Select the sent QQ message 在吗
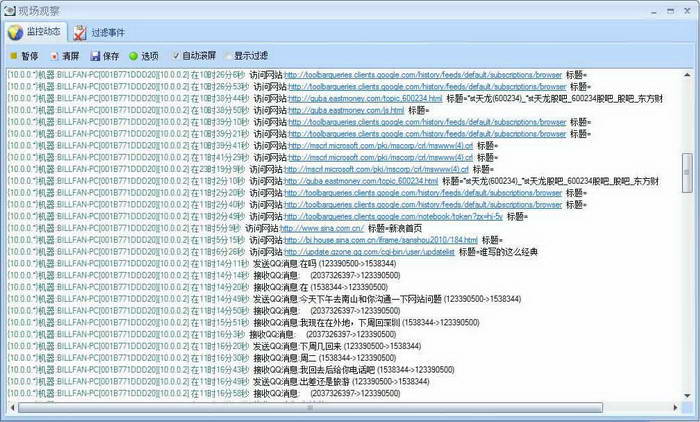Viewport: 700px width, 422px height. (x=308, y=263)
